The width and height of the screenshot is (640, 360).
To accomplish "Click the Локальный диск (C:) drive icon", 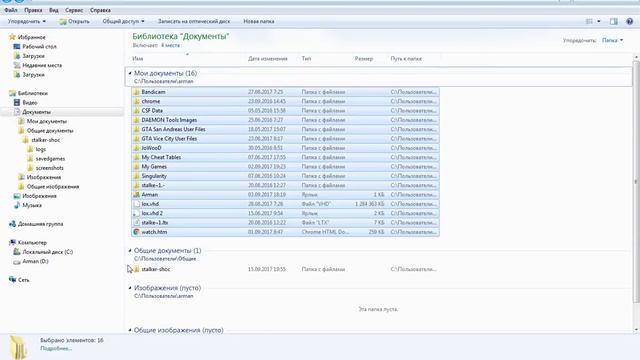I will (17, 252).
